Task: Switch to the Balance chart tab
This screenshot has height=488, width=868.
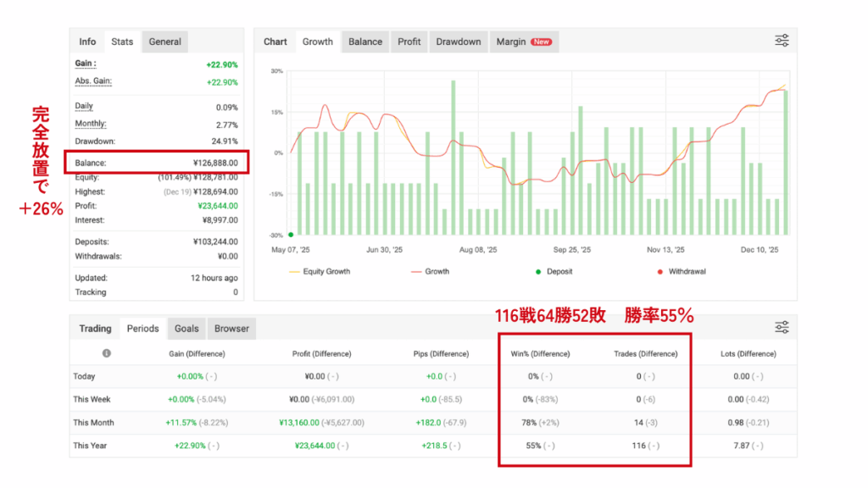Action: tap(365, 42)
